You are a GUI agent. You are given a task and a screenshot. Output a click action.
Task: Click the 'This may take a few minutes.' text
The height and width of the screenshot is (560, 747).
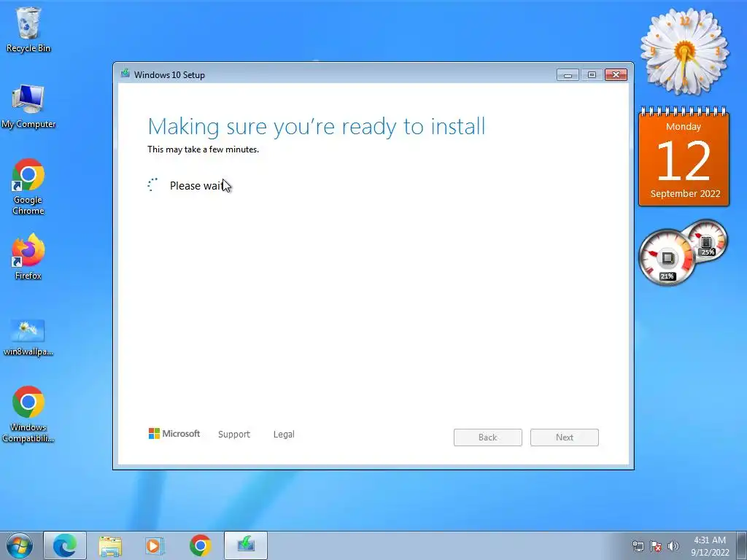tap(203, 149)
